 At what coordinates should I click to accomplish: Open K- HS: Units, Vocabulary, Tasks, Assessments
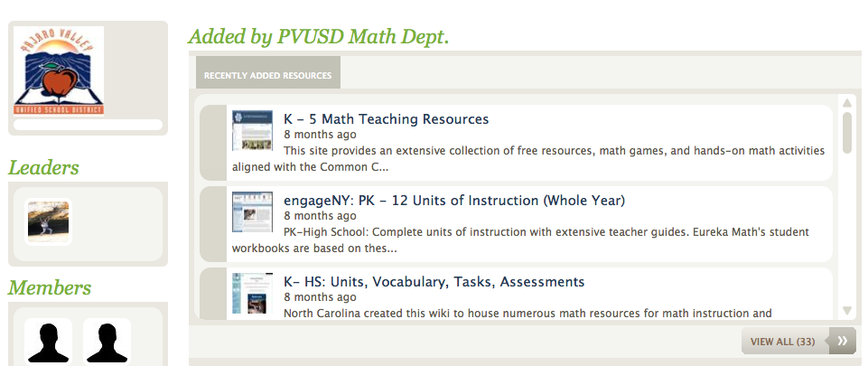pyautogui.click(x=434, y=282)
